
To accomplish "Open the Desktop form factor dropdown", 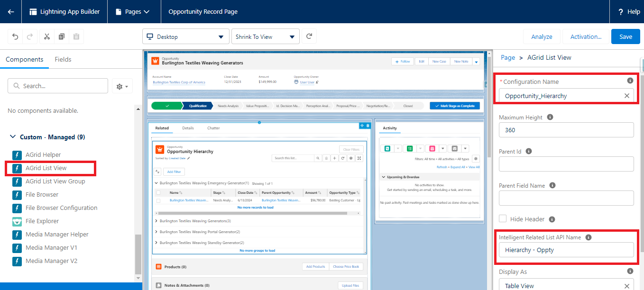I will pos(185,36).
